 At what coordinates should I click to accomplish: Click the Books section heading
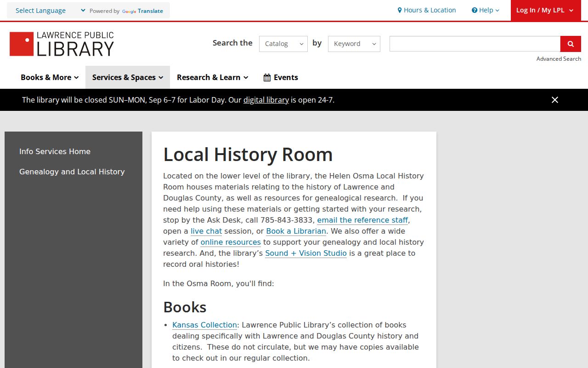185,307
